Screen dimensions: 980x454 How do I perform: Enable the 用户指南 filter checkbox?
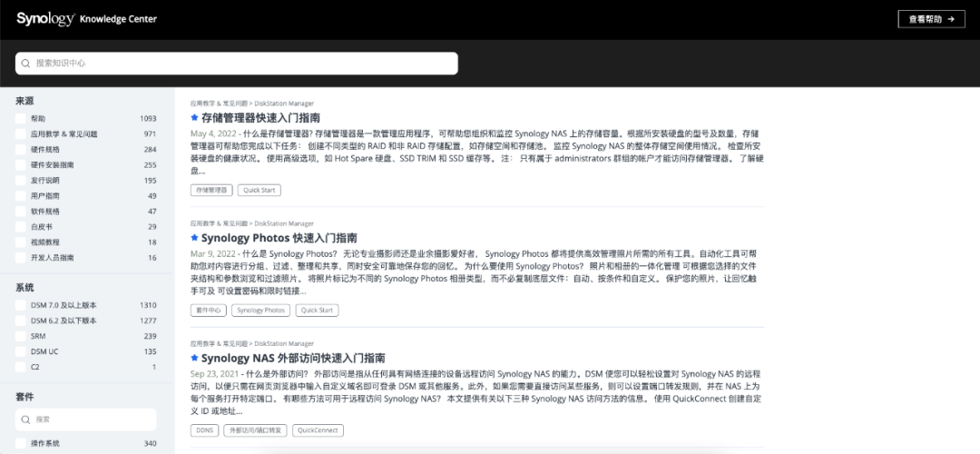pyautogui.click(x=21, y=196)
